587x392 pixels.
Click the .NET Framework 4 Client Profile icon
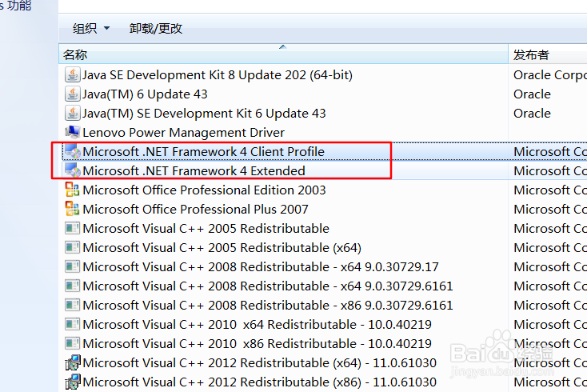(x=73, y=152)
